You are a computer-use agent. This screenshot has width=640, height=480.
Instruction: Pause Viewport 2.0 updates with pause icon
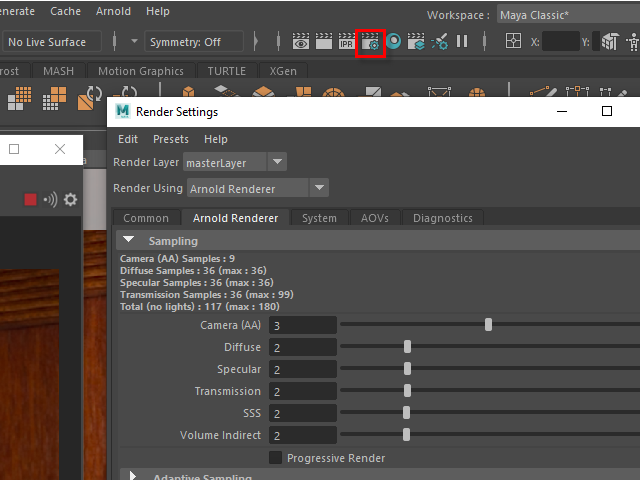coord(462,42)
